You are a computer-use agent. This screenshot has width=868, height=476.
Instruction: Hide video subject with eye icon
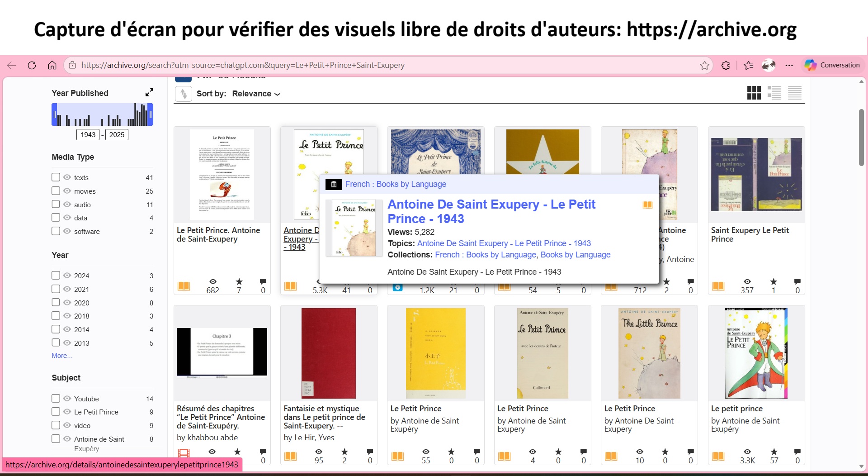pyautogui.click(x=67, y=425)
